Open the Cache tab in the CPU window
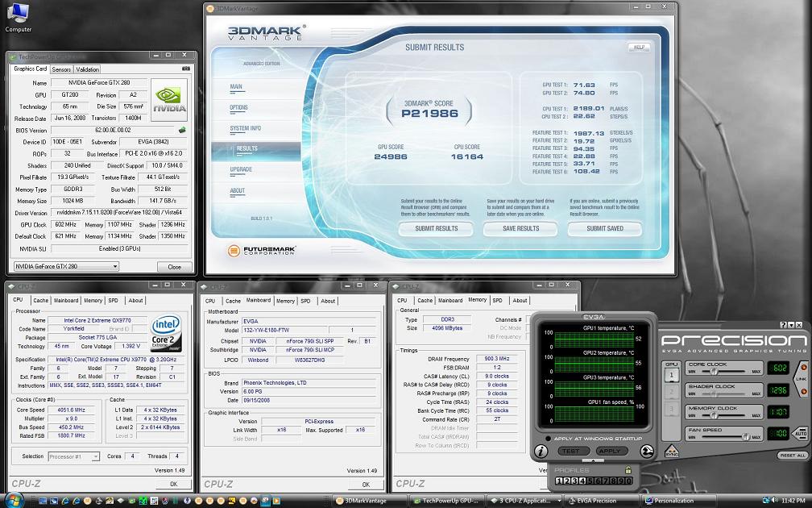This screenshot has height=508, width=812. (x=40, y=300)
